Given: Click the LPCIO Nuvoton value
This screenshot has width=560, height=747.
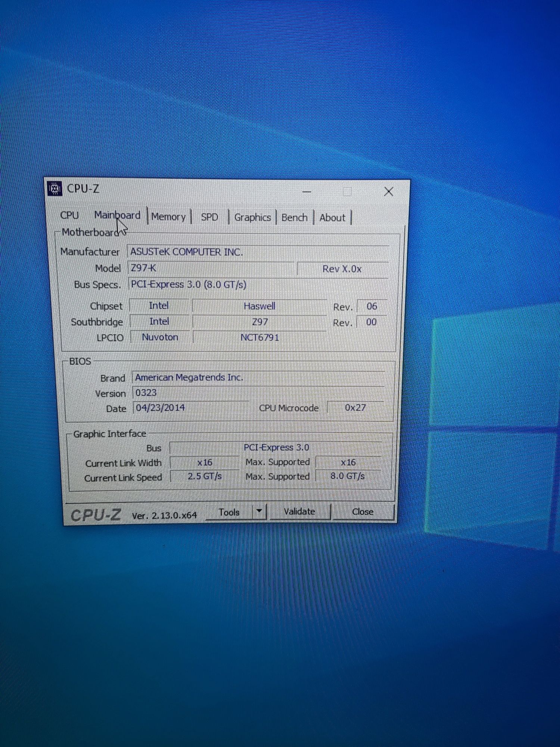Looking at the screenshot, I should [x=160, y=337].
